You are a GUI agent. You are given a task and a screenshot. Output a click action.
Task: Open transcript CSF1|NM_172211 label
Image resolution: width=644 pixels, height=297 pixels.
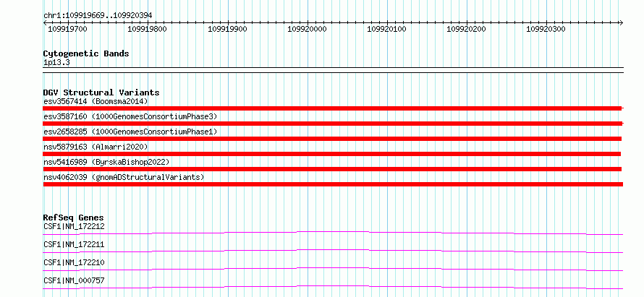pyautogui.click(x=74, y=244)
